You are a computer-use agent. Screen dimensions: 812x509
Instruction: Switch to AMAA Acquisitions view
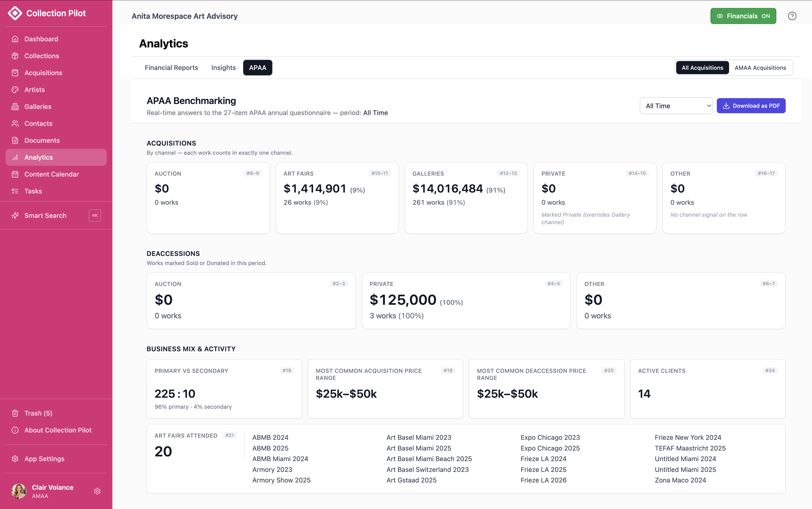tap(760, 68)
